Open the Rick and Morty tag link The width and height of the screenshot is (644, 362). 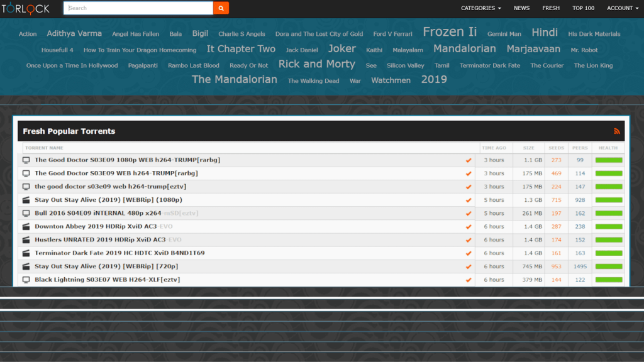pos(317,64)
